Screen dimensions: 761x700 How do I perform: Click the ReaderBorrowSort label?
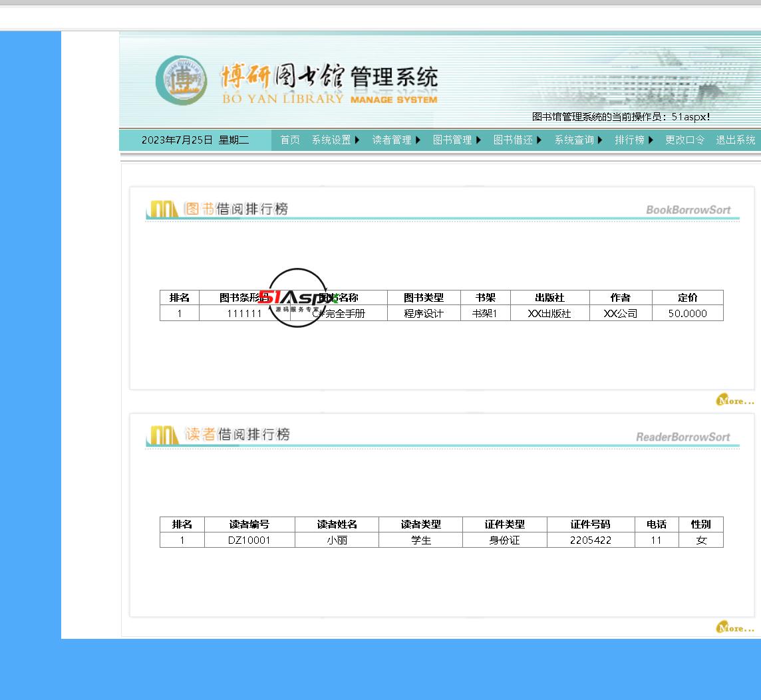pos(683,437)
